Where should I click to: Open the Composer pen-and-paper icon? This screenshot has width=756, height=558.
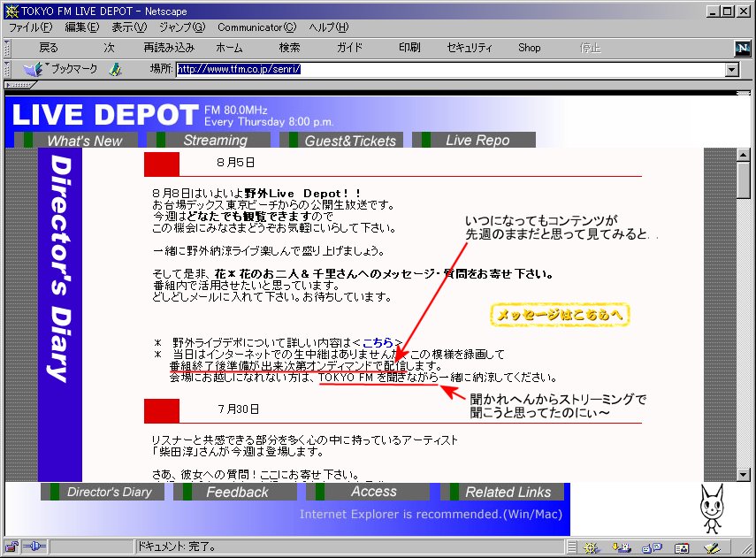[x=712, y=547]
